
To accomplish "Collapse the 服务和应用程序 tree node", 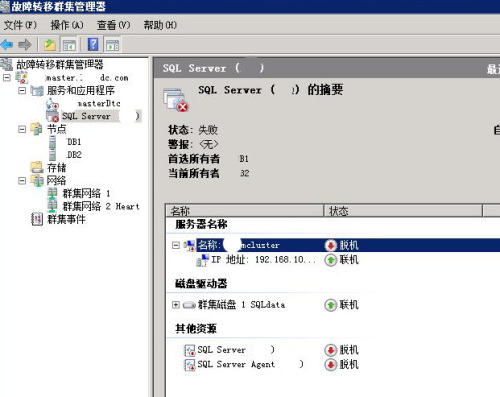I will pos(22,91).
